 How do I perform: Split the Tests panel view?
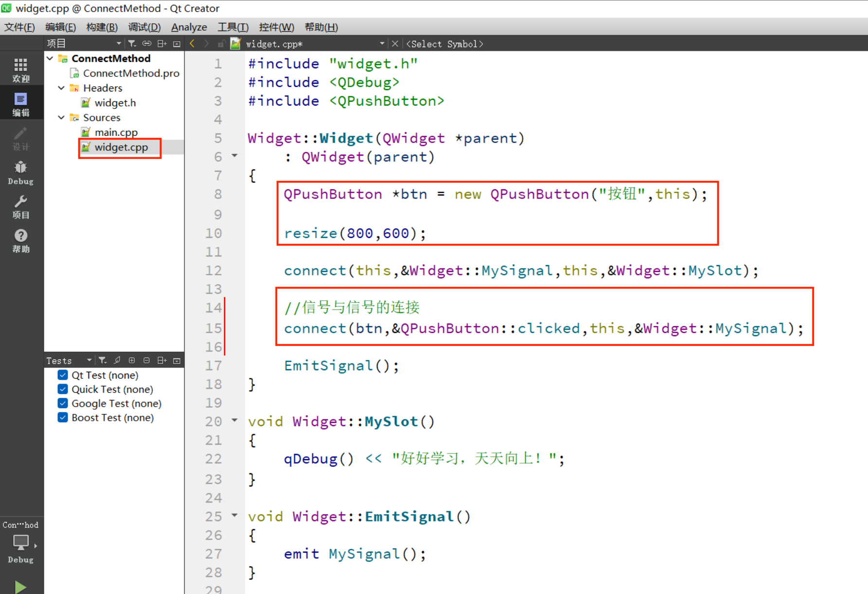[x=162, y=360]
